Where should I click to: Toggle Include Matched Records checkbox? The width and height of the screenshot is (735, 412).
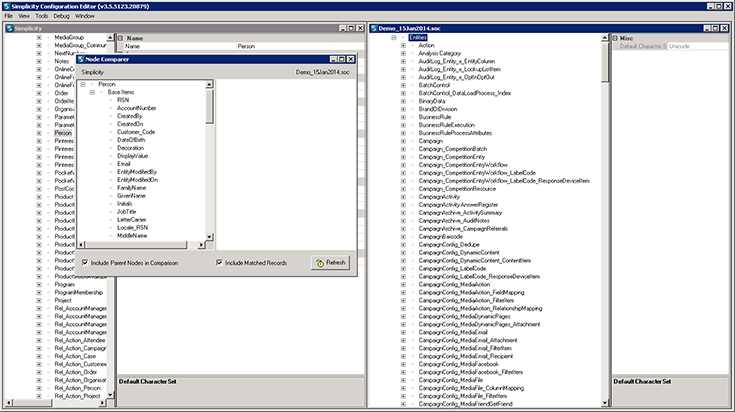click(219, 263)
